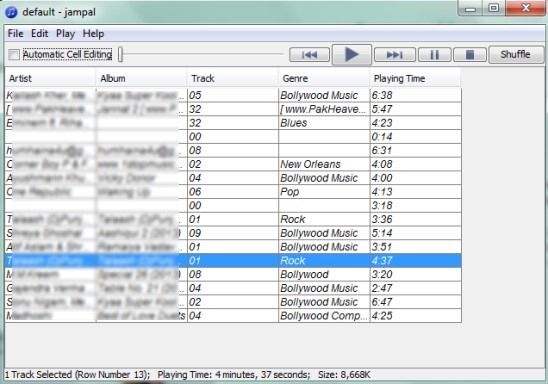Click the playing time 3:20 cell
Screen dimensions: 548x384
point(416,275)
